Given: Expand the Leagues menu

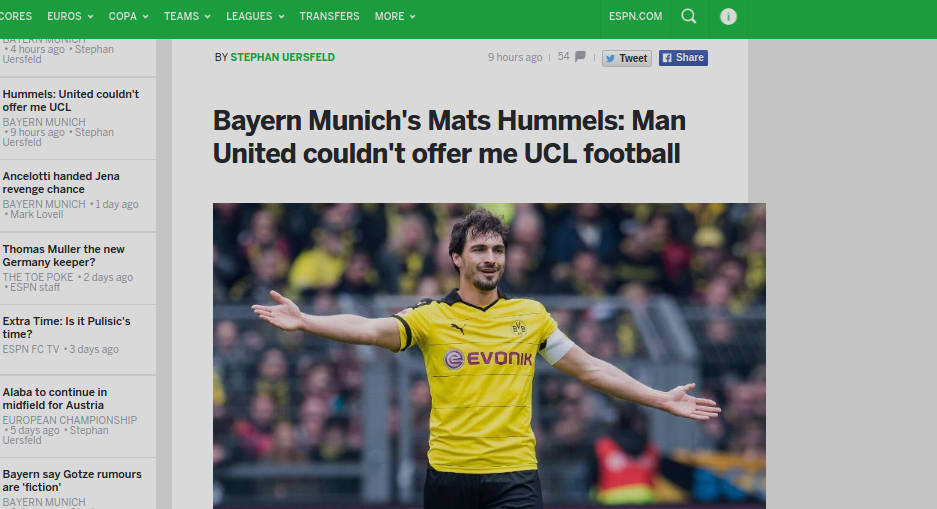Looking at the screenshot, I should click(255, 16).
